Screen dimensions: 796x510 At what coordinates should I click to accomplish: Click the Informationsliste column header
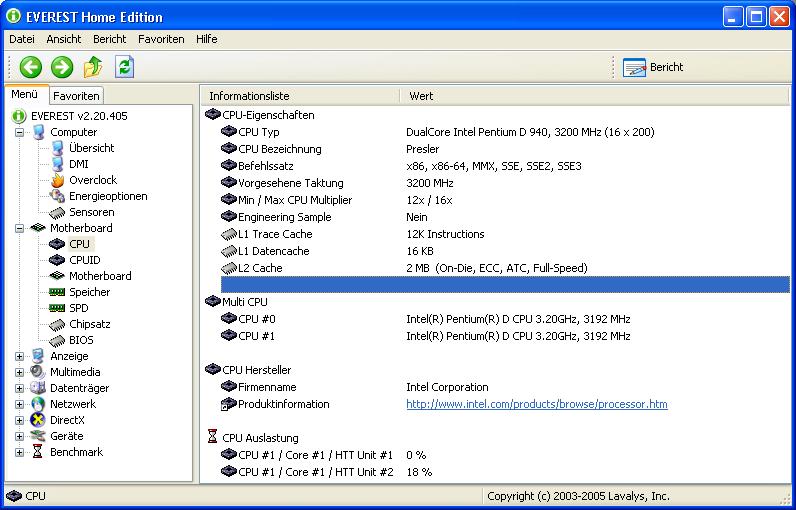click(x=301, y=96)
